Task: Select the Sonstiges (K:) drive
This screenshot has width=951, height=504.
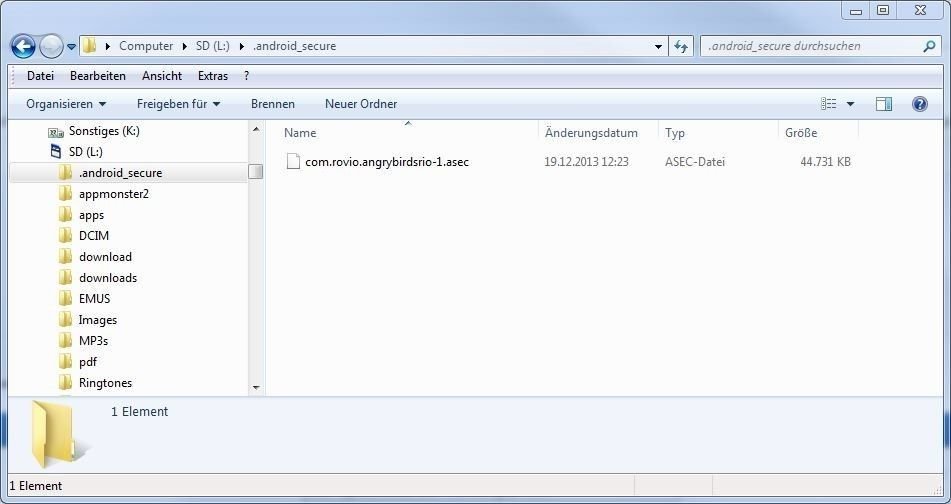Action: click(104, 131)
